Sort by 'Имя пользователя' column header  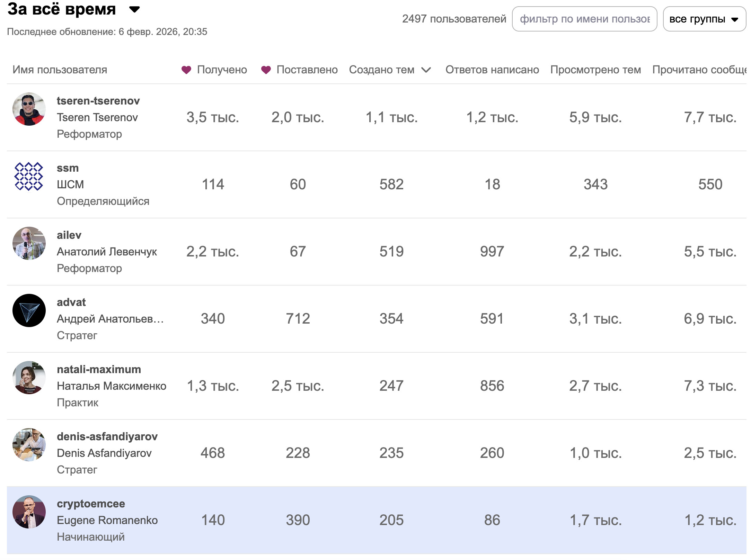tap(60, 70)
